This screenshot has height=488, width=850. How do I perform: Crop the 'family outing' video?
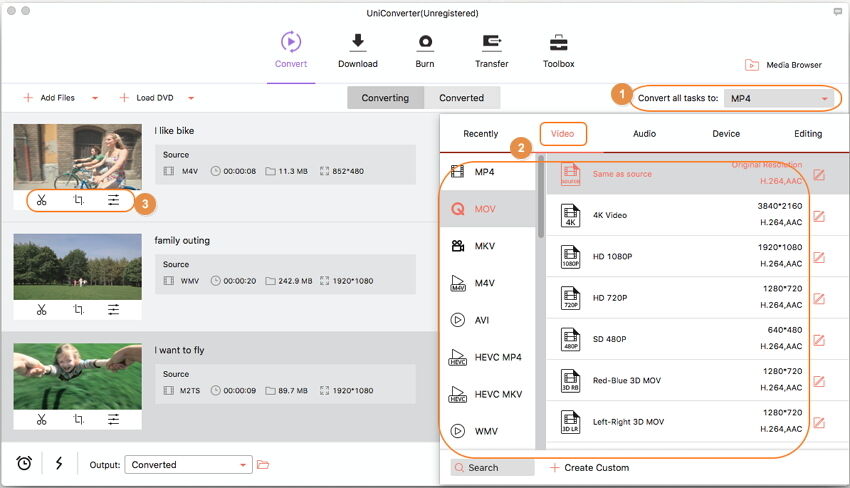[x=79, y=310]
